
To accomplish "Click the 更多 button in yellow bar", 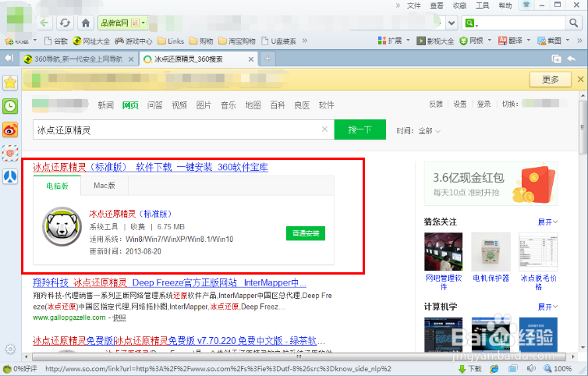I will click(x=551, y=79).
